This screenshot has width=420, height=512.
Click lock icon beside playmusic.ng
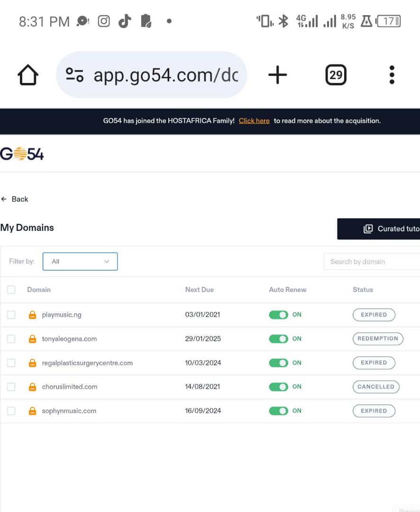pyautogui.click(x=32, y=315)
